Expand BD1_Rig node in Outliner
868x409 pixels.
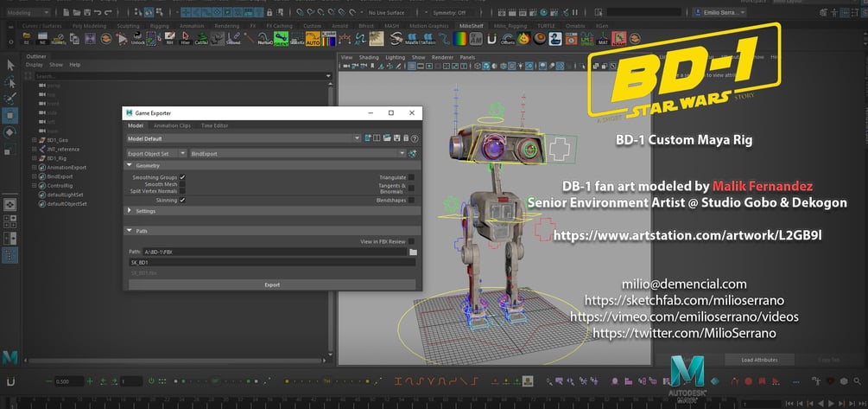(x=35, y=158)
